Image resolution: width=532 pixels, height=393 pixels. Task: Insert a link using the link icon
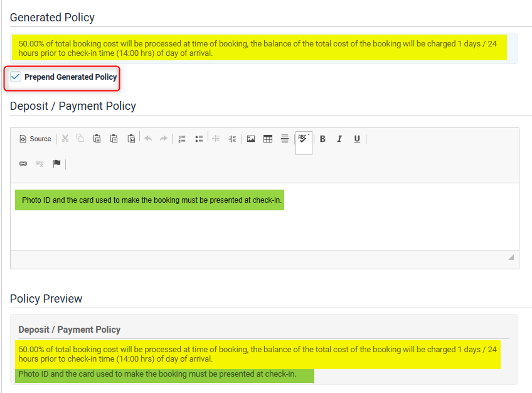(x=23, y=164)
